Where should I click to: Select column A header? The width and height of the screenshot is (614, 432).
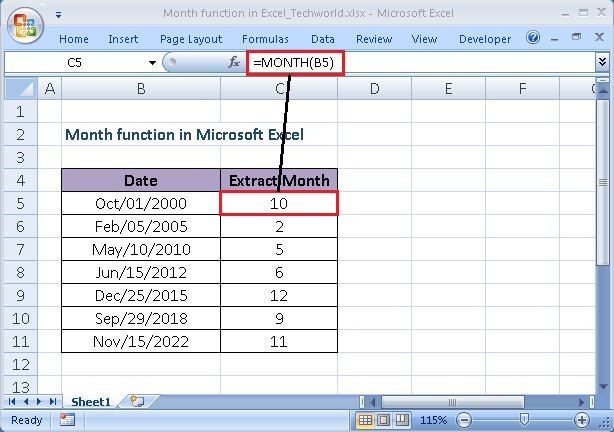pos(50,89)
